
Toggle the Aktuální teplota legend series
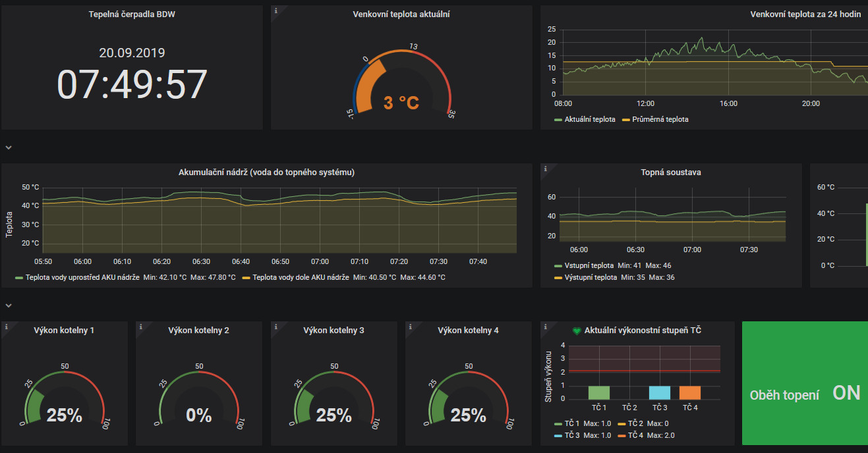[x=590, y=120]
